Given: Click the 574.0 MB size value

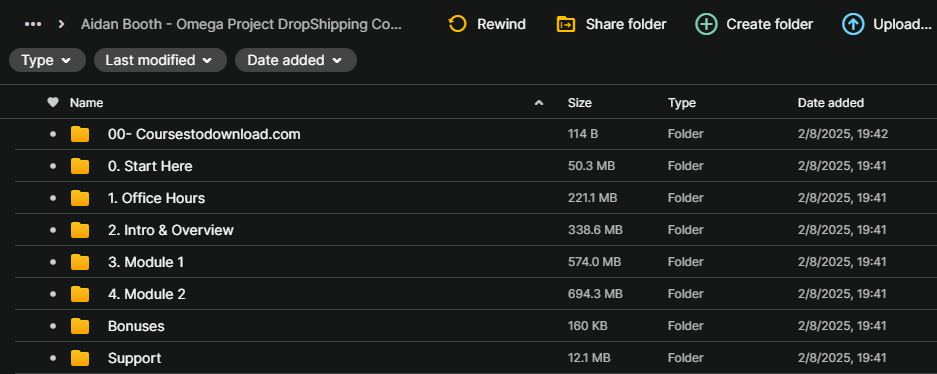Looking at the screenshot, I should [594, 262].
